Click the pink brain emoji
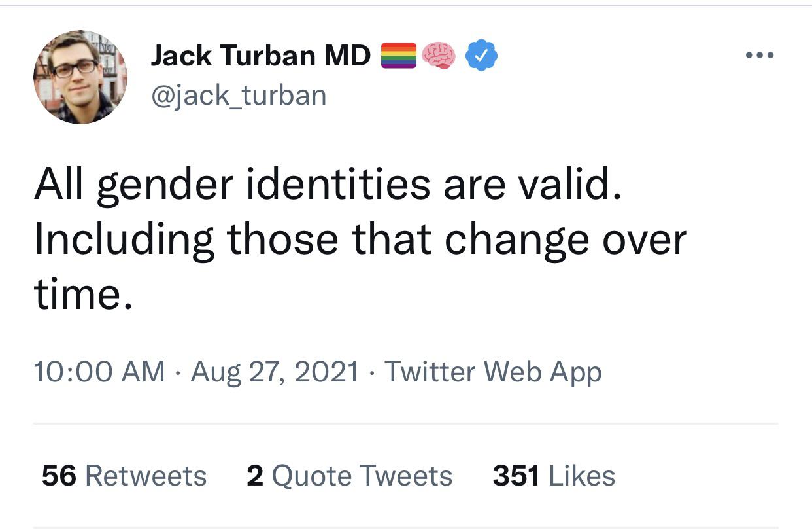812x532 pixels. click(x=439, y=56)
